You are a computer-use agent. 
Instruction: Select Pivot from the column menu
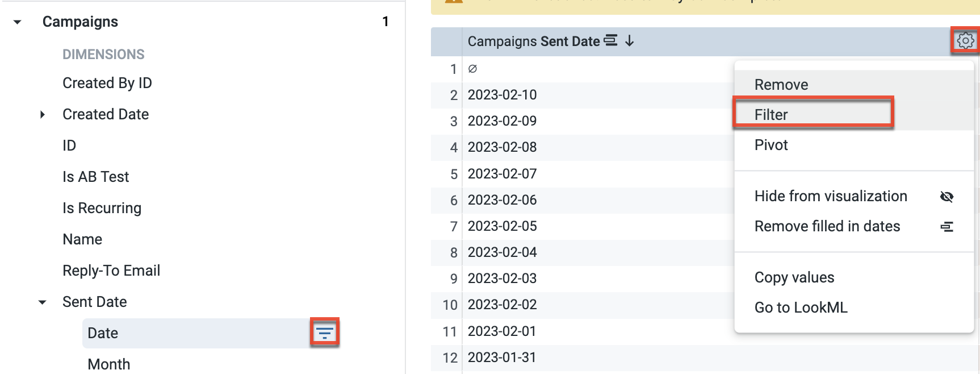coord(771,145)
